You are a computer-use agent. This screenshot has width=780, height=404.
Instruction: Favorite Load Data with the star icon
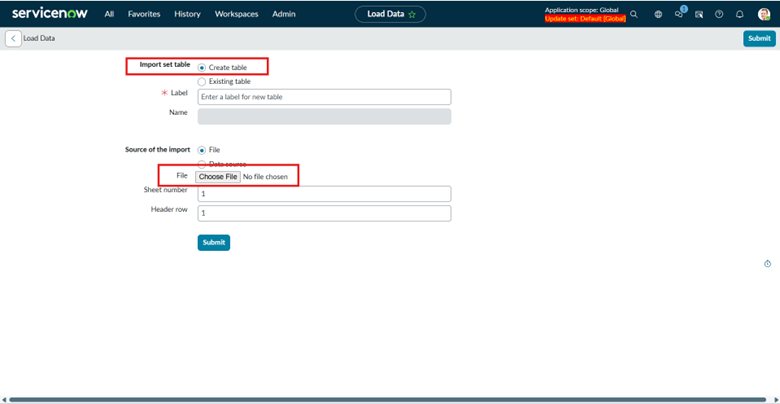click(411, 14)
